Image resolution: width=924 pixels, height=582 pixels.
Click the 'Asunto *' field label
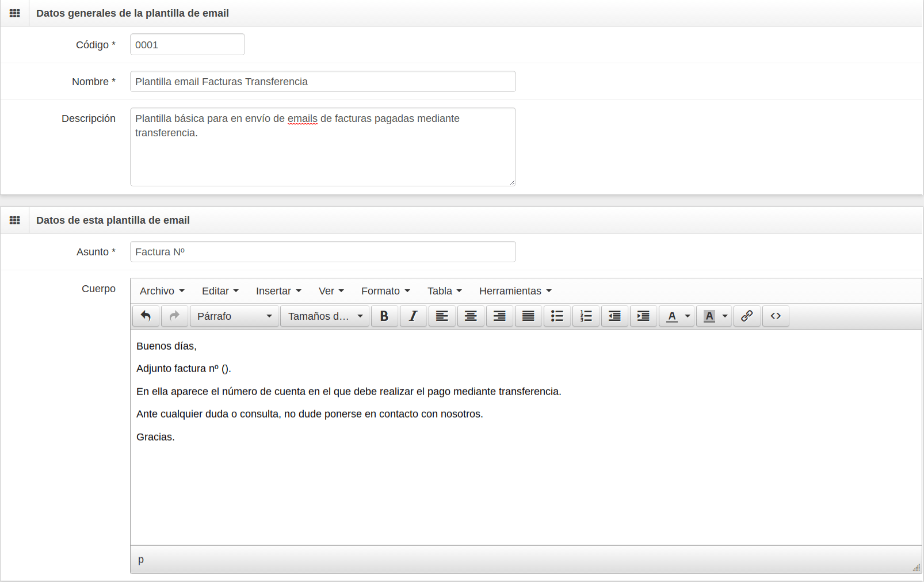(x=96, y=252)
